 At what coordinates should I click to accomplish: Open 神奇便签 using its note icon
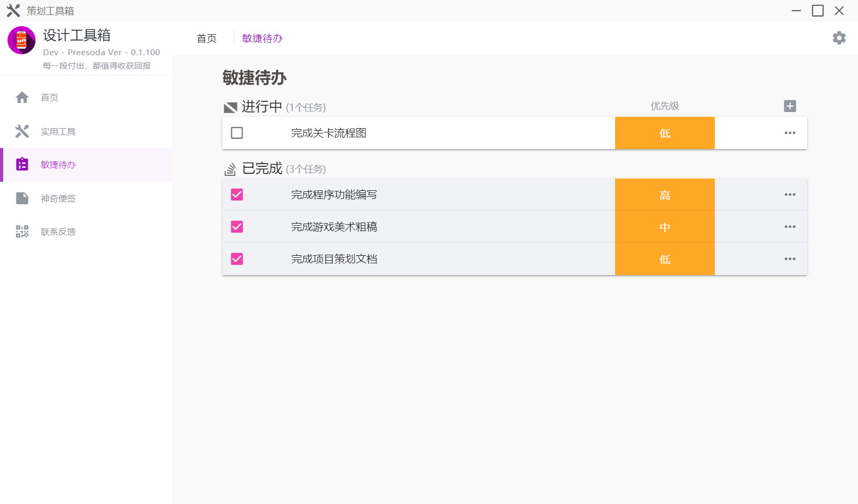click(x=22, y=198)
